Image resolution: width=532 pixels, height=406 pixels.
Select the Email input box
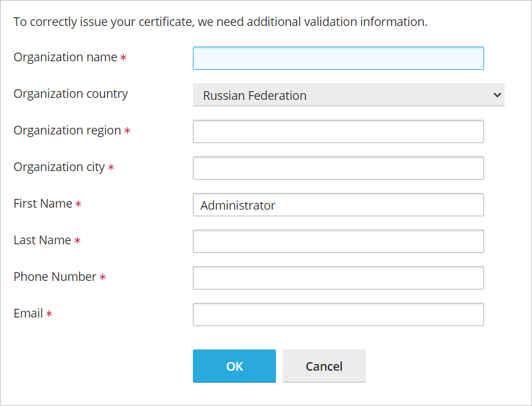pos(338,315)
